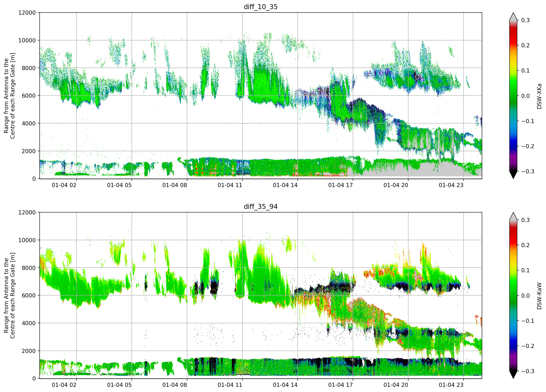The image size is (546, 392).
Task: Click x-tick '01-04 20' under diff_10_35 plot
Action: pos(396,185)
